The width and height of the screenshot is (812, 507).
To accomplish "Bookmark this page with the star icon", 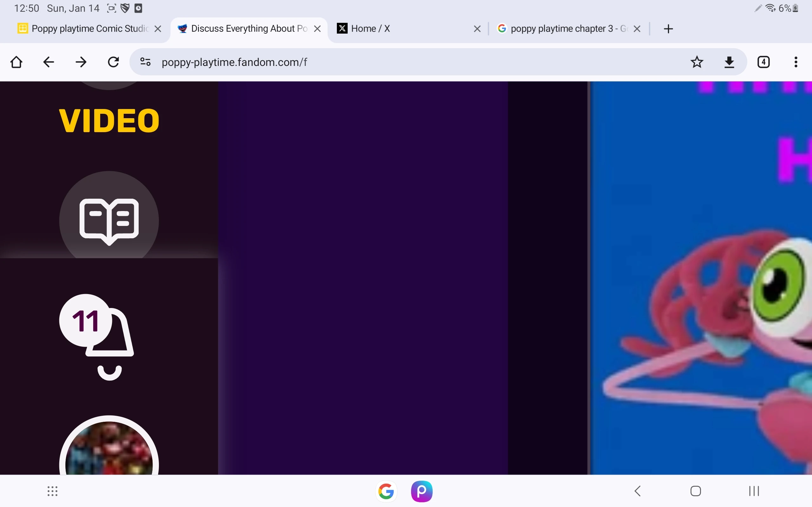I will (697, 62).
